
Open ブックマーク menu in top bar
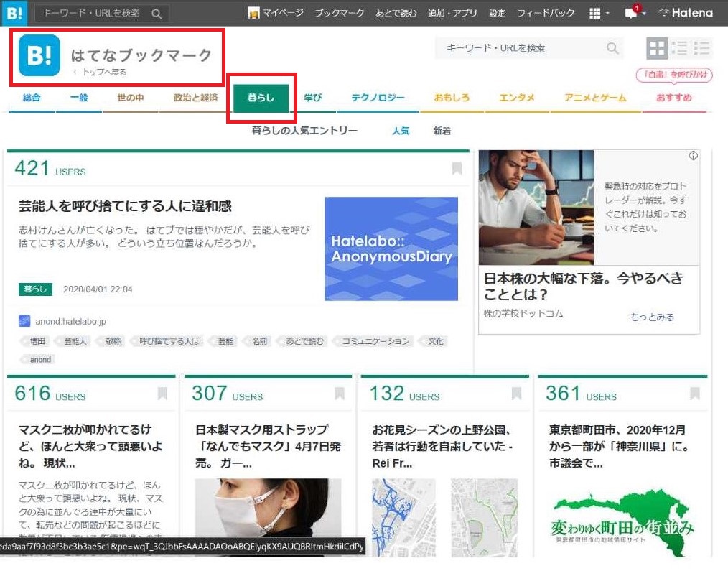point(340,13)
